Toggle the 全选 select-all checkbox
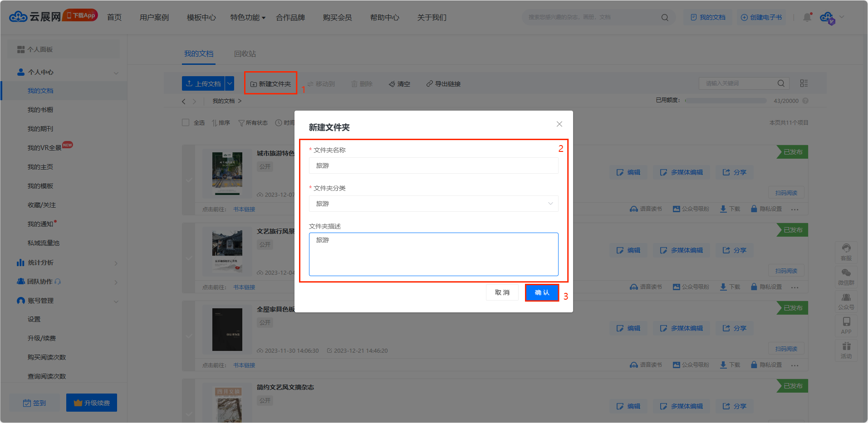The width and height of the screenshot is (868, 423). click(186, 122)
